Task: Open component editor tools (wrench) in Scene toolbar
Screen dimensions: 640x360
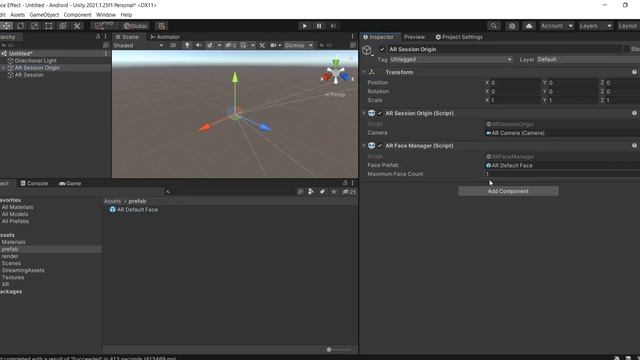Action: pos(262,45)
